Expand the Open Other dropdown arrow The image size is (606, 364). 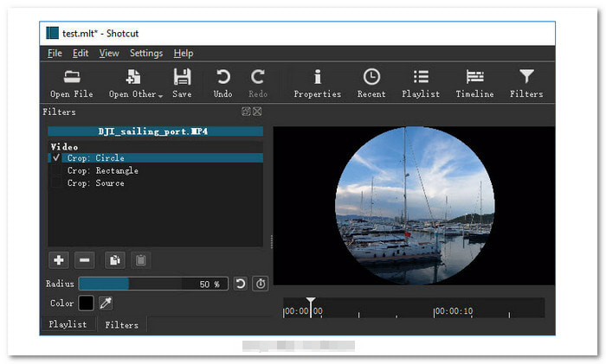[160, 95]
